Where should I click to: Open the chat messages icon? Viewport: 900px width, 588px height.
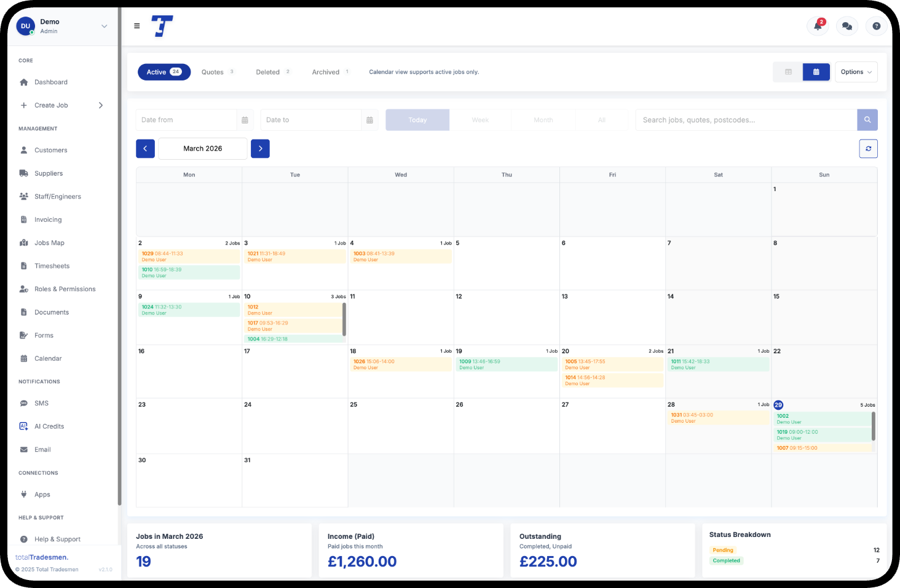[847, 26]
